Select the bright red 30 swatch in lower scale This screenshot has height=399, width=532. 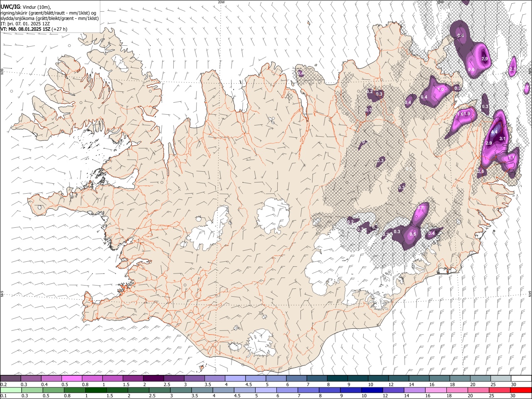(521, 390)
